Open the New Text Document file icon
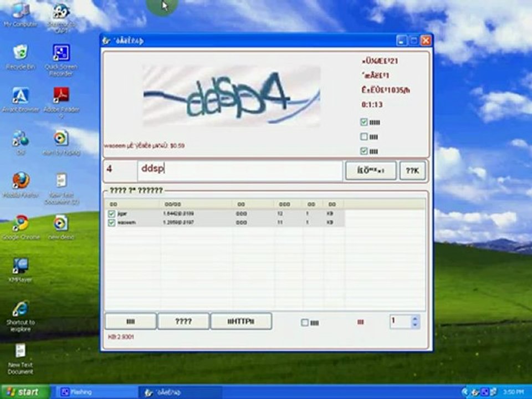The height and width of the screenshot is (399, 532). pyautogui.click(x=21, y=351)
